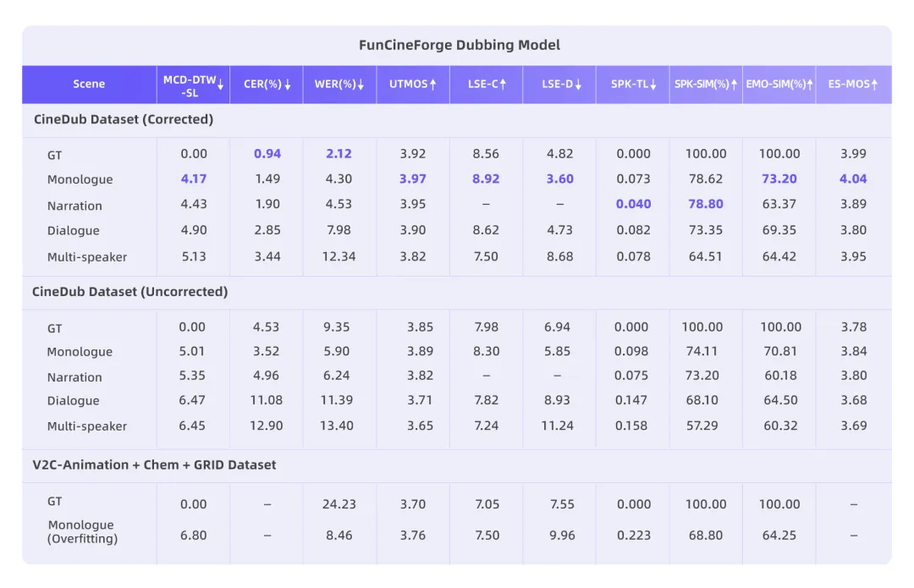Image resolution: width=914 pixels, height=588 pixels.
Task: Select the CineDub Dataset (Uncorrected) section header
Action: (x=130, y=292)
